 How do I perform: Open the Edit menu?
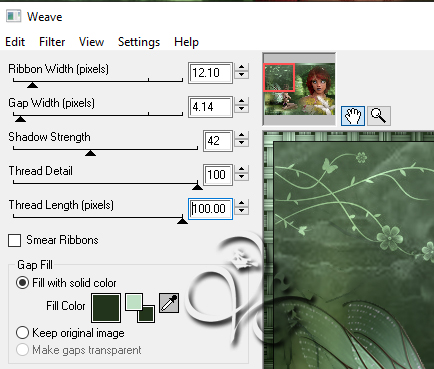point(15,42)
